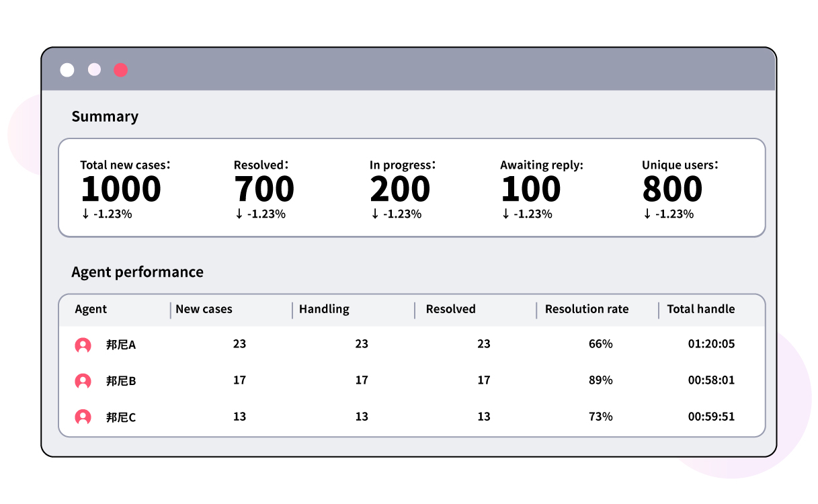
Task: Select the agent name 邦尼C
Action: coord(121,417)
